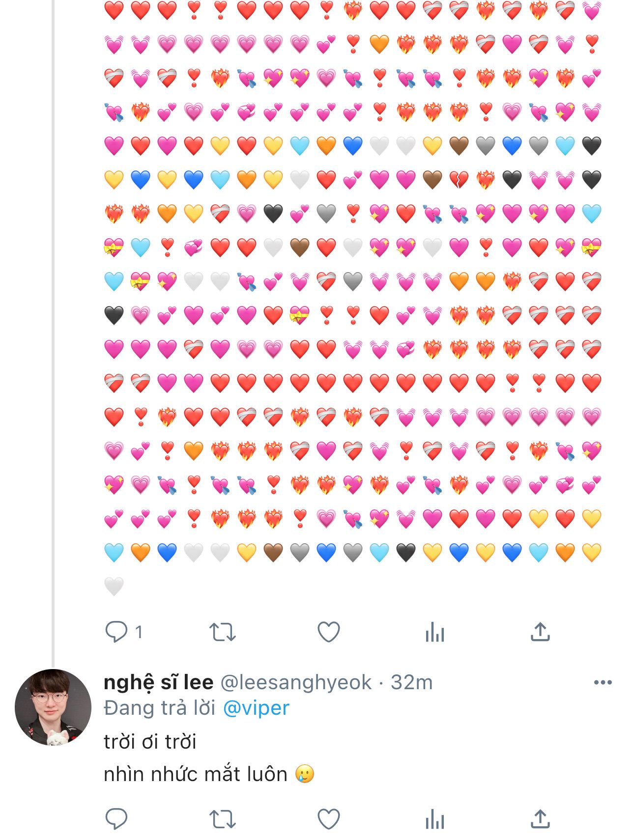Reply to nghệ sĩ lee's tweet
This screenshot has width=634, height=840.
[x=116, y=819]
